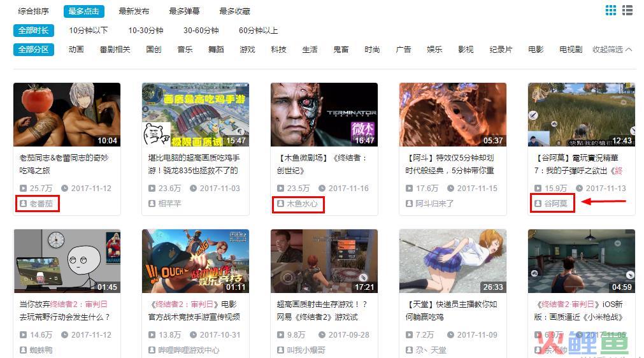Image resolution: width=644 pixels, height=358 pixels.
Task: Open title 堪比电脑的超高画质吃鸡手游
Action: (x=194, y=164)
